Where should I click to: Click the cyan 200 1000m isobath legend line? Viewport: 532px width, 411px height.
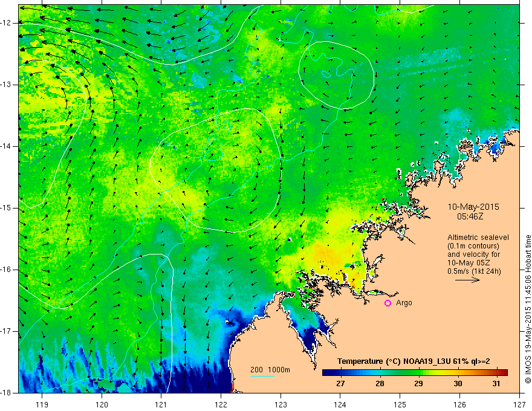(262, 376)
